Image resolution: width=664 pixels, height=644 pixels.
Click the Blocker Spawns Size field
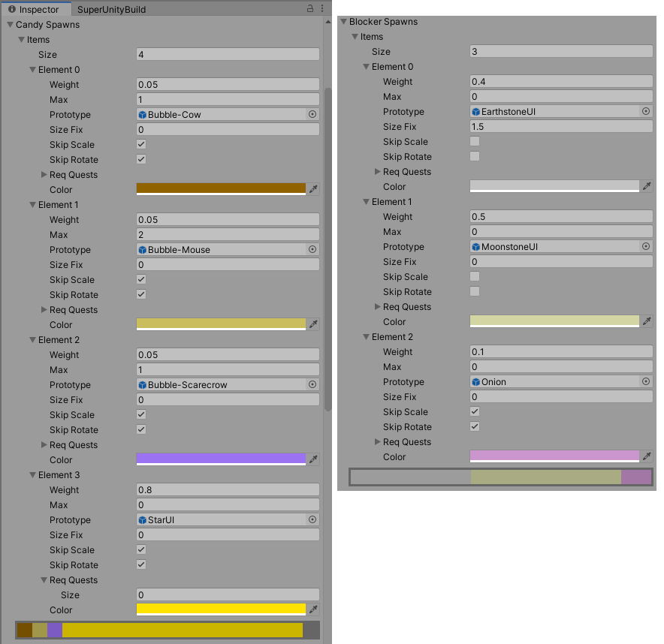pos(560,52)
